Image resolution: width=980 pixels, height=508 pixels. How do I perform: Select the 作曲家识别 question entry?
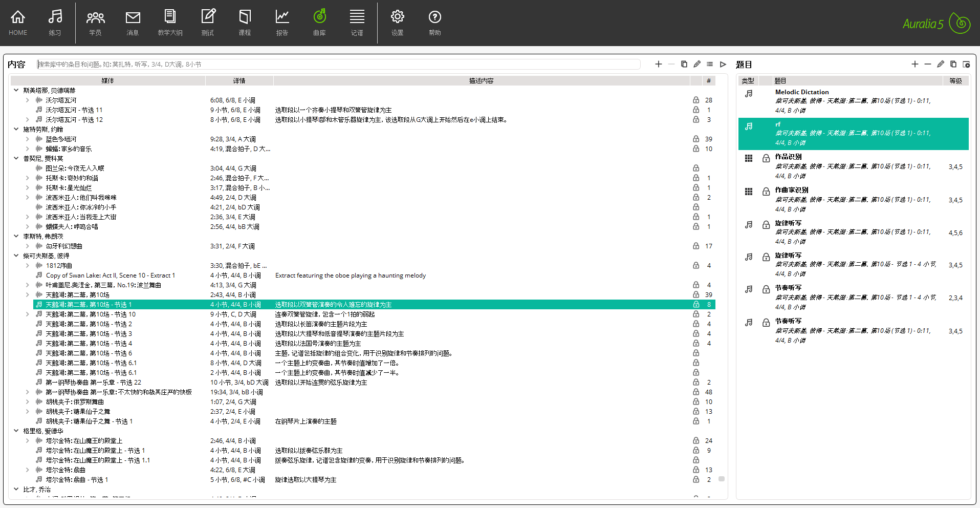pos(854,200)
